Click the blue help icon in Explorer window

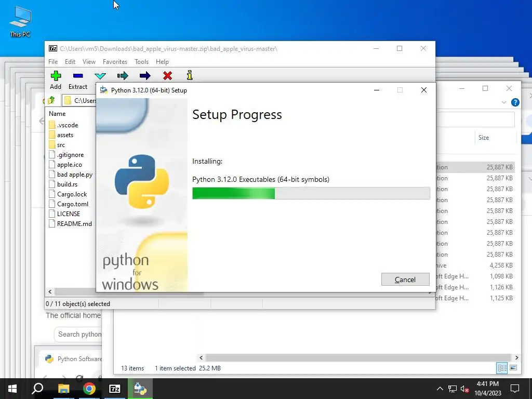pyautogui.click(x=515, y=102)
